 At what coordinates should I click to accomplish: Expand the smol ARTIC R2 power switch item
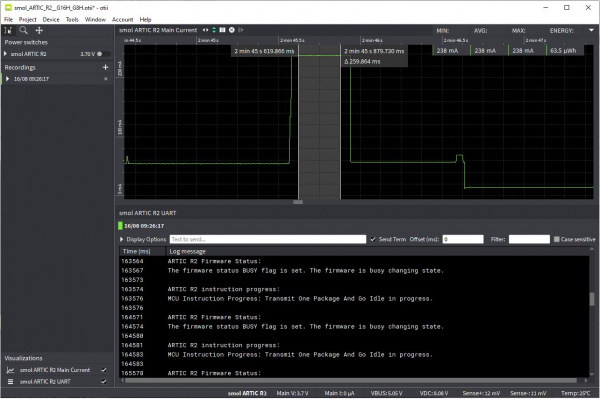[6, 54]
